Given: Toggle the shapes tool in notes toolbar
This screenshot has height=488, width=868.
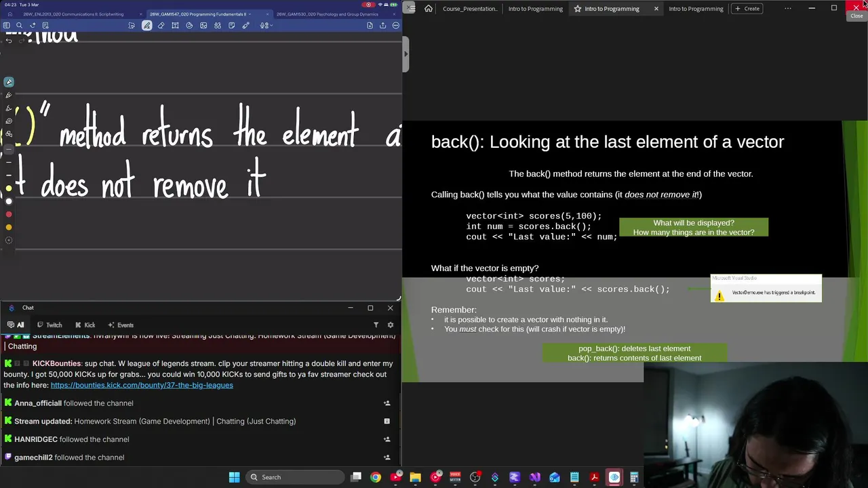Looking at the screenshot, I should click(x=218, y=25).
